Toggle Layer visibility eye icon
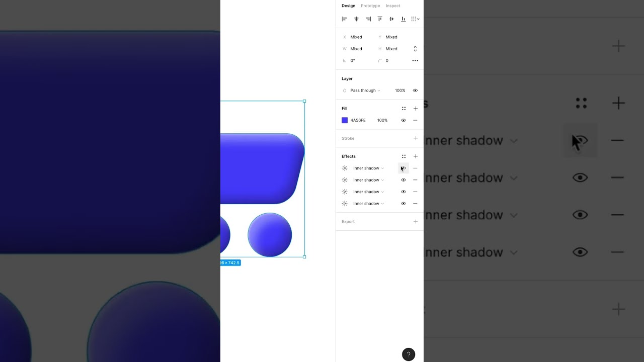This screenshot has height=362, width=644. [415, 90]
